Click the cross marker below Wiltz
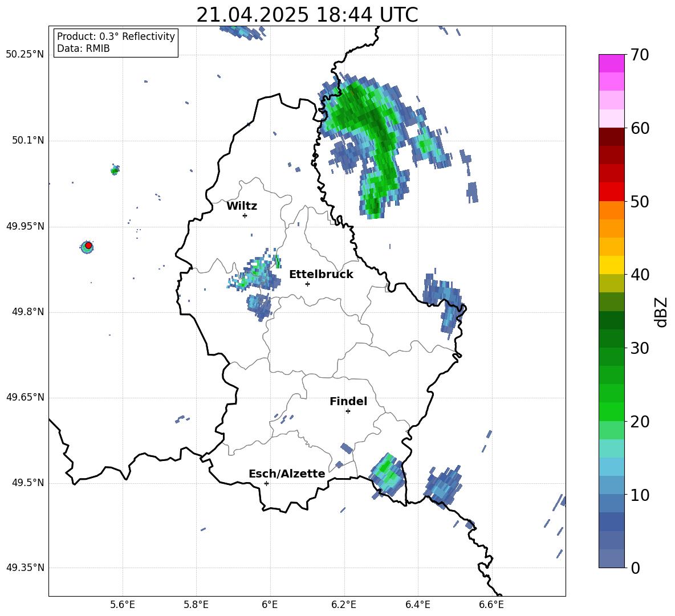Image resolution: width=675 pixels, height=616 pixels. (245, 215)
